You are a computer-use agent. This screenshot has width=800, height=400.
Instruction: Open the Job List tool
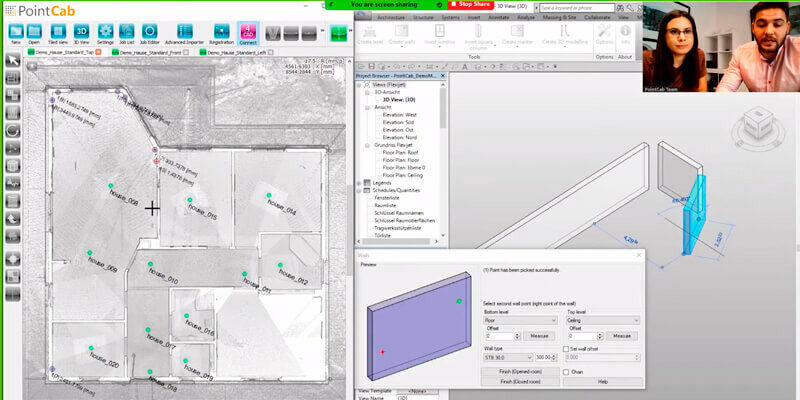click(x=127, y=32)
